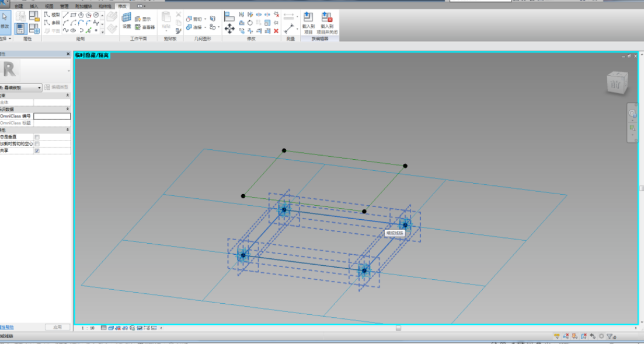Collapse the 标识数据 properties section

pos(68,110)
